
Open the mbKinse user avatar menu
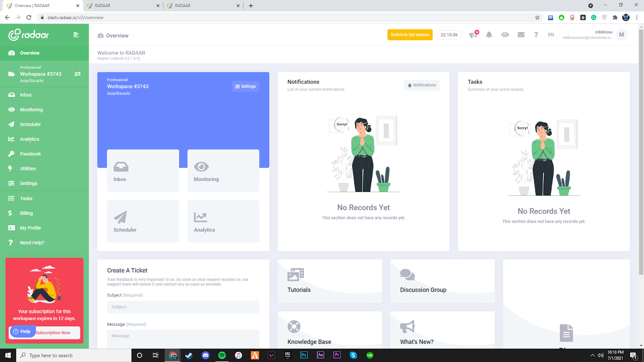pos(621,35)
